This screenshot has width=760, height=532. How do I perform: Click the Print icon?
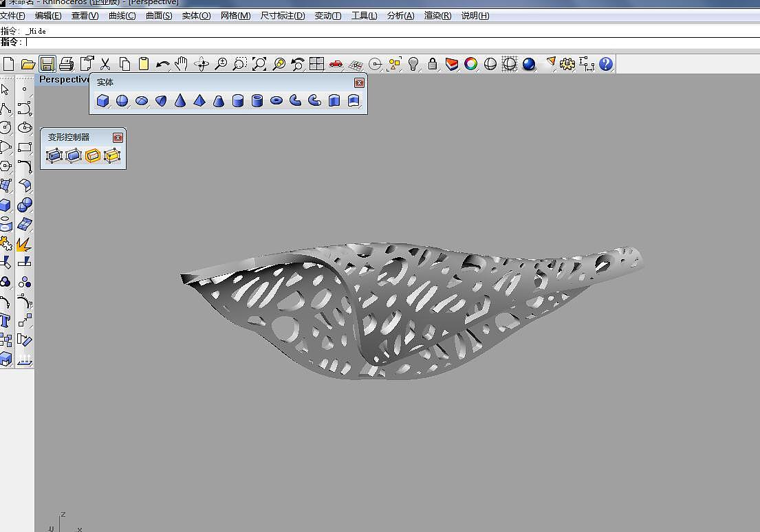coord(67,64)
